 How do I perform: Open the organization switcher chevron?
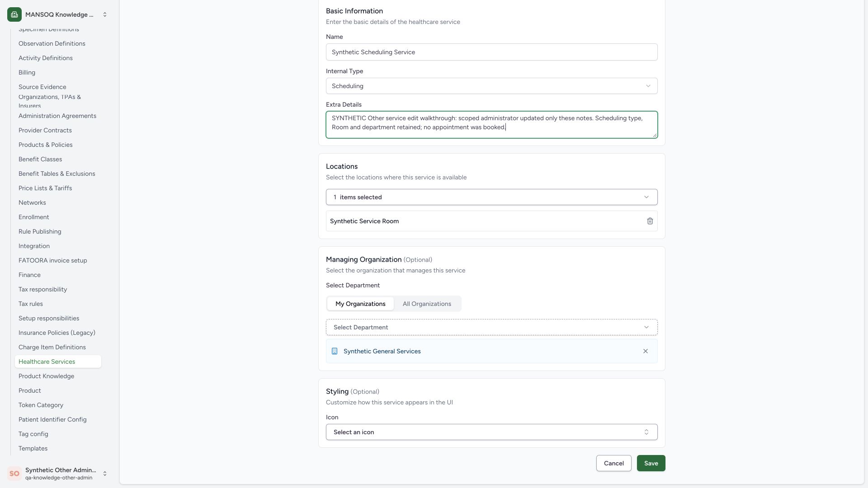pos(105,14)
